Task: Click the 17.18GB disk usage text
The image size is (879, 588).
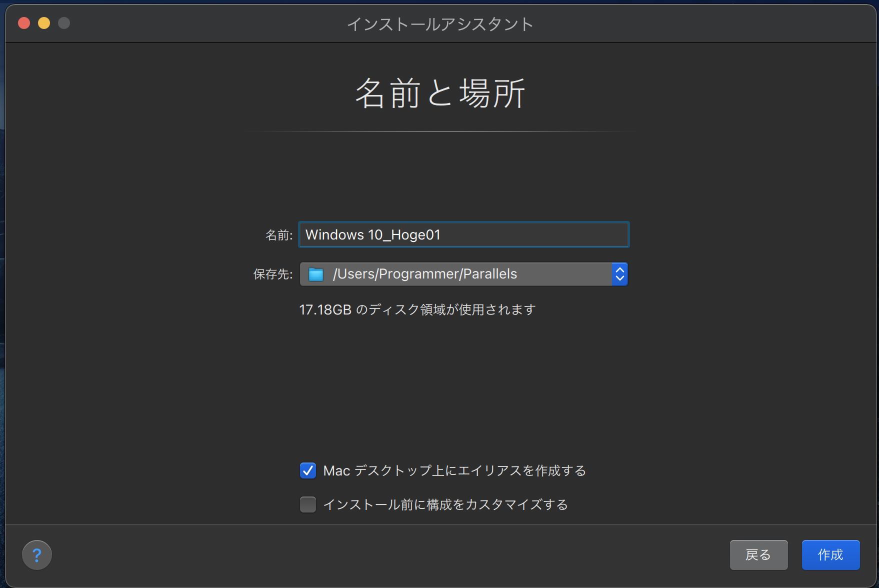Action: tap(416, 309)
